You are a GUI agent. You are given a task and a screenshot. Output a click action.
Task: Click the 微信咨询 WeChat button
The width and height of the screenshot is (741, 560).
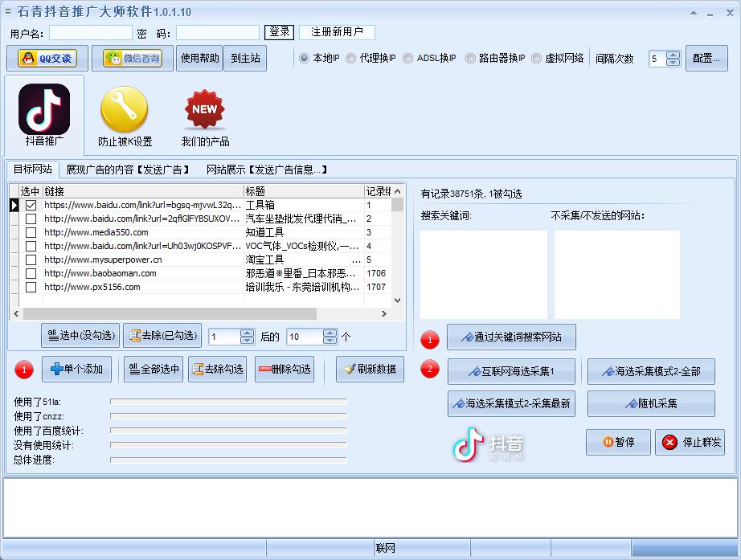click(133, 58)
